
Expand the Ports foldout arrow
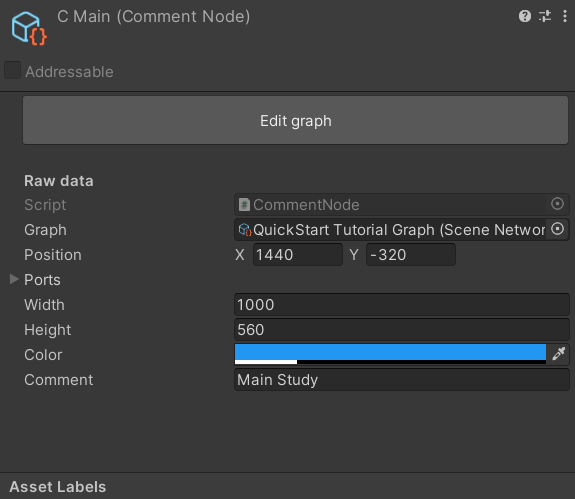[x=14, y=279]
